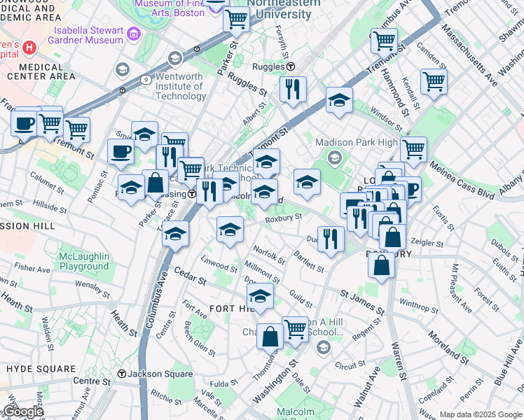This screenshot has height=420, width=524.
Task: Click the school marker below Tremont St near Albert St
Action: [x=267, y=162]
